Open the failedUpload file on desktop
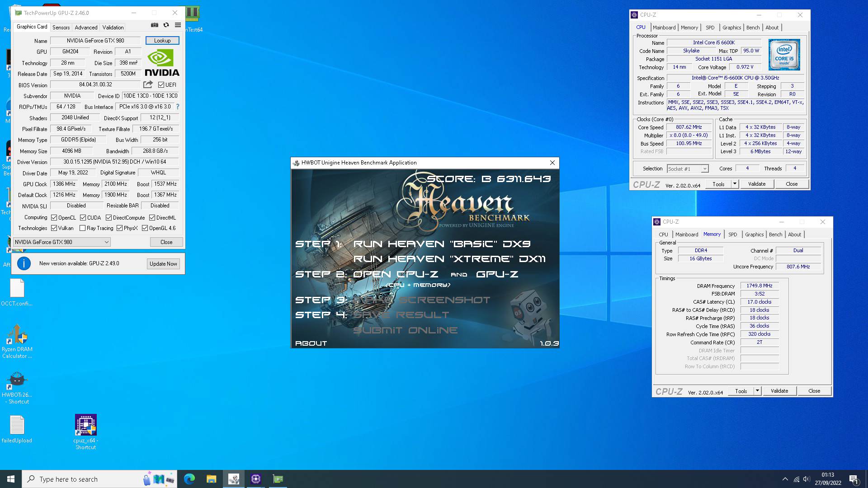868x488 pixels. tap(17, 429)
